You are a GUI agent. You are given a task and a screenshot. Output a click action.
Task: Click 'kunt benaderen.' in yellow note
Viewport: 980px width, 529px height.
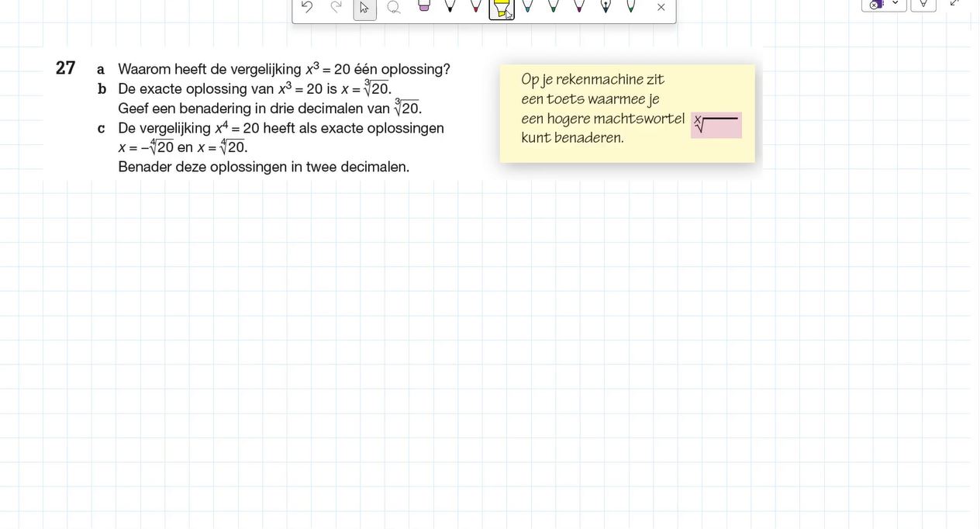(x=573, y=138)
